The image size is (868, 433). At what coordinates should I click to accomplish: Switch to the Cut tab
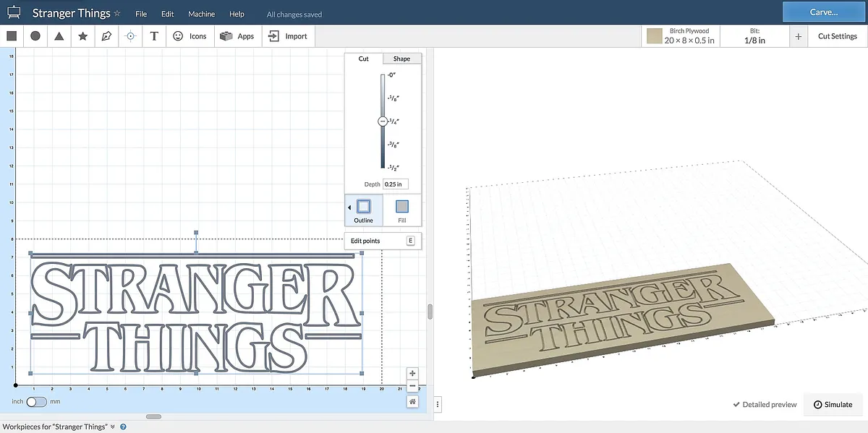(x=364, y=59)
